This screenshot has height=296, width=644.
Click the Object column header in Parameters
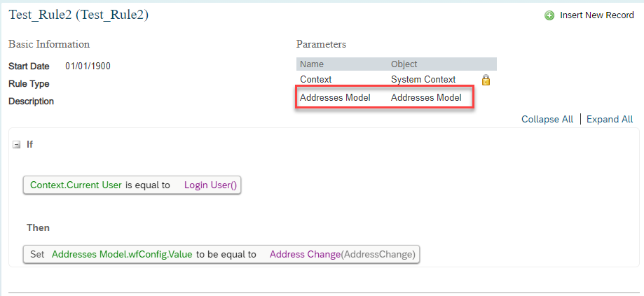click(x=404, y=64)
